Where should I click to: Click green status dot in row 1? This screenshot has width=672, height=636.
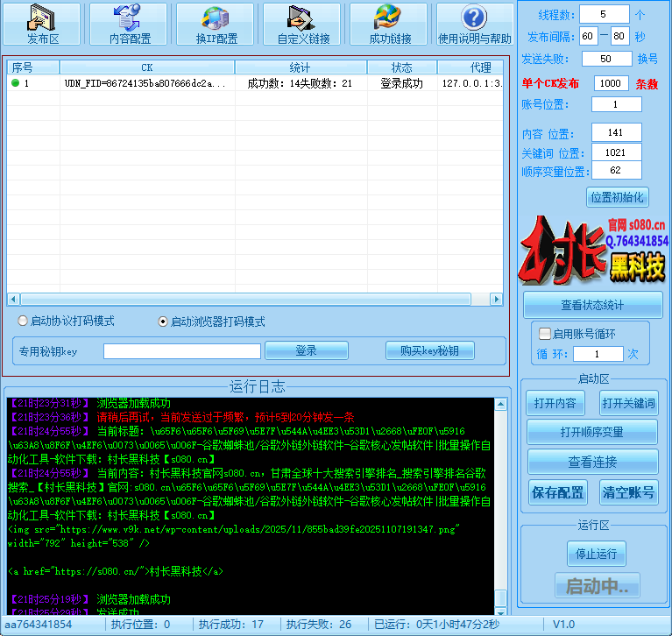point(16,82)
